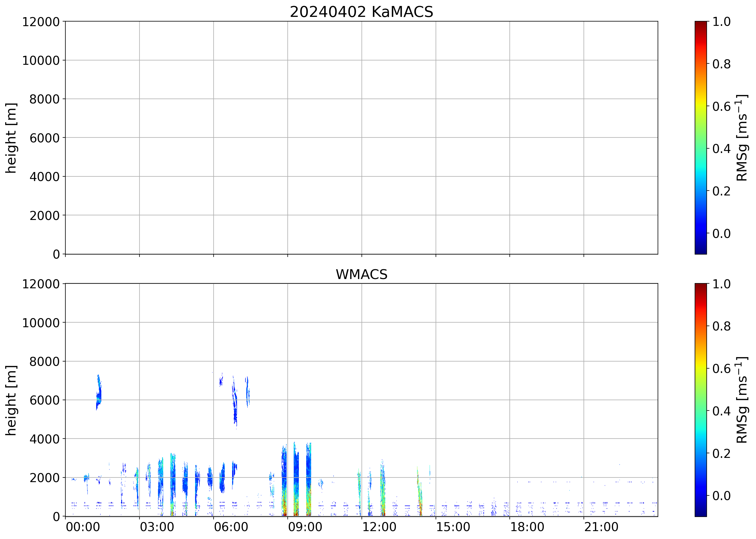The width and height of the screenshot is (756, 539).
Task: Click the bottom colorbar's dark blue end
Action: [x=700, y=513]
